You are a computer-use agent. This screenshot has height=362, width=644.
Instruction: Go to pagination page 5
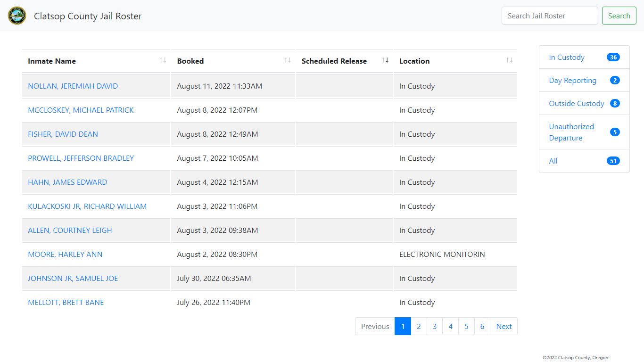[x=466, y=326]
